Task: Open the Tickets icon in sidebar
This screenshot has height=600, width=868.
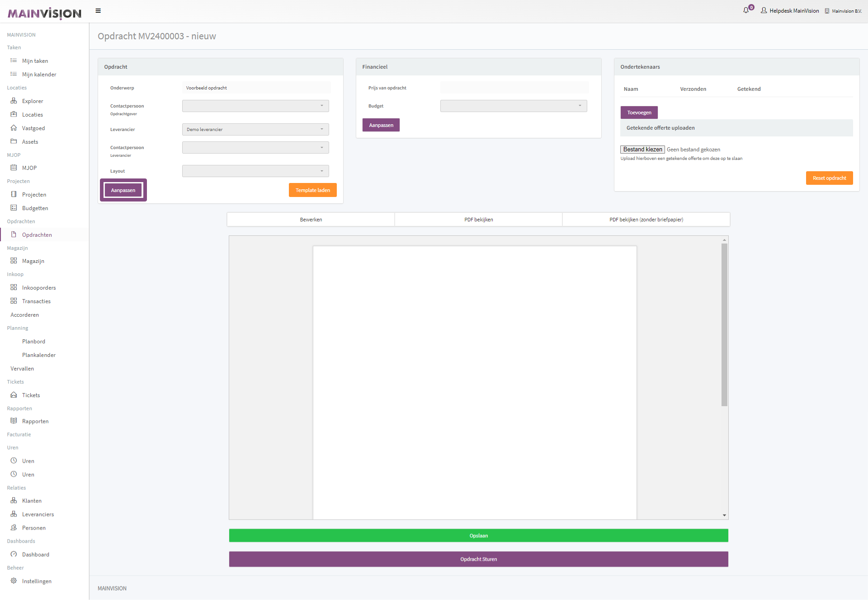Action: pos(14,395)
